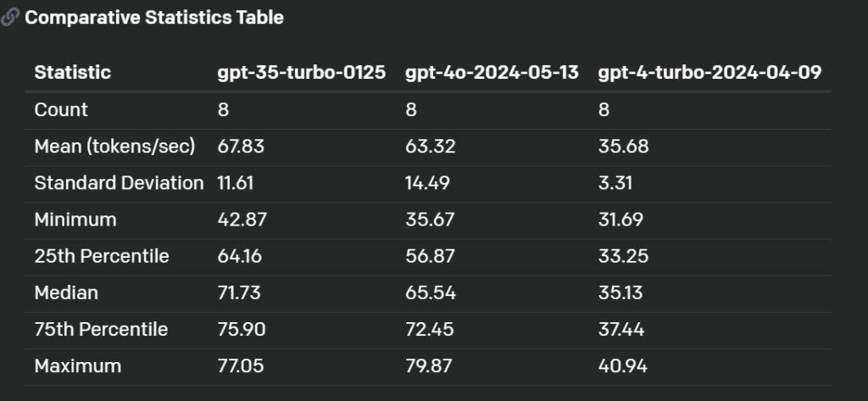Select the Minimum row label
The image size is (868, 401).
75,220
